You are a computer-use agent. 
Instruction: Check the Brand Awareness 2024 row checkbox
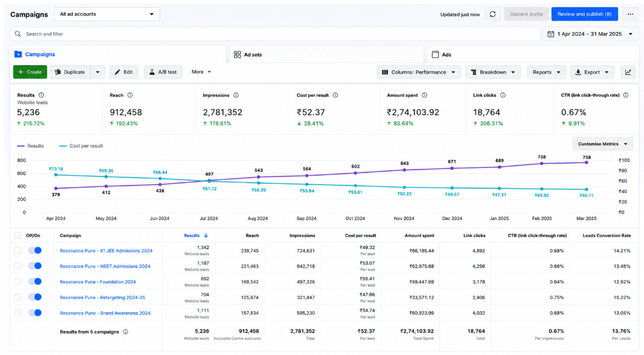tap(18, 313)
